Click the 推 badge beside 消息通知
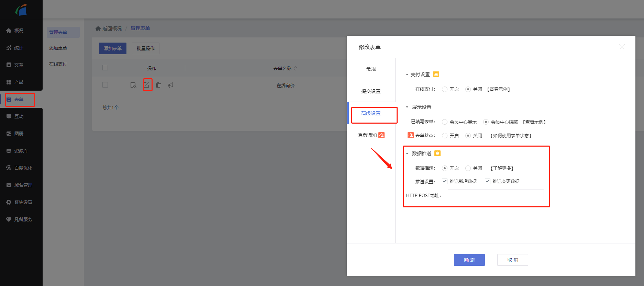The width and height of the screenshot is (644, 286). point(381,135)
